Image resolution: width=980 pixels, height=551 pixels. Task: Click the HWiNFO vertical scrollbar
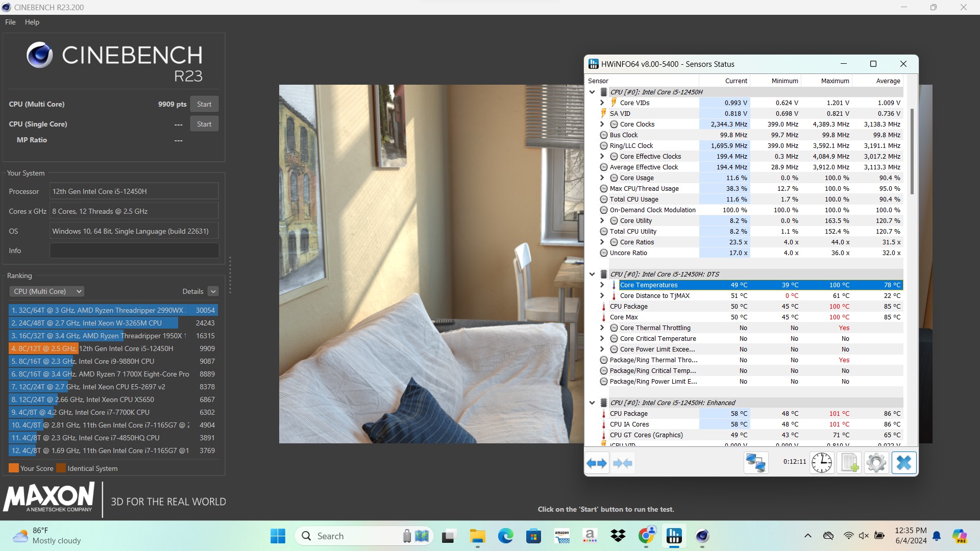click(x=912, y=151)
